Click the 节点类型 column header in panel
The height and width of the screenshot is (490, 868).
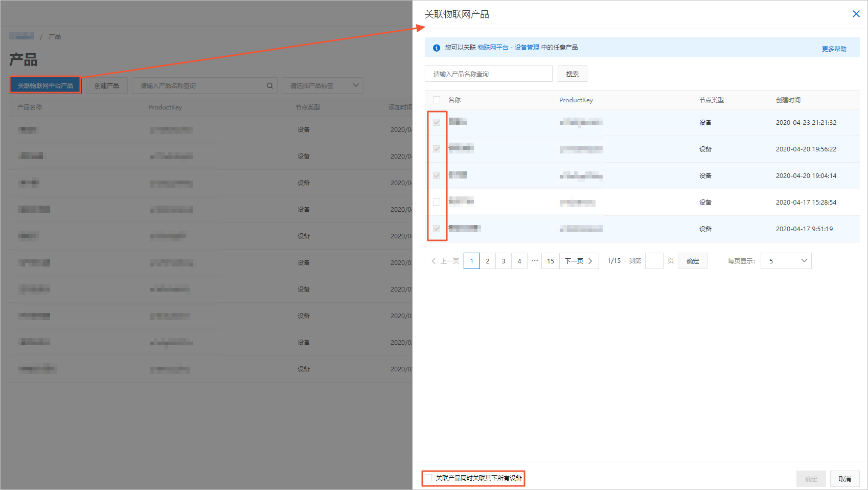click(712, 100)
